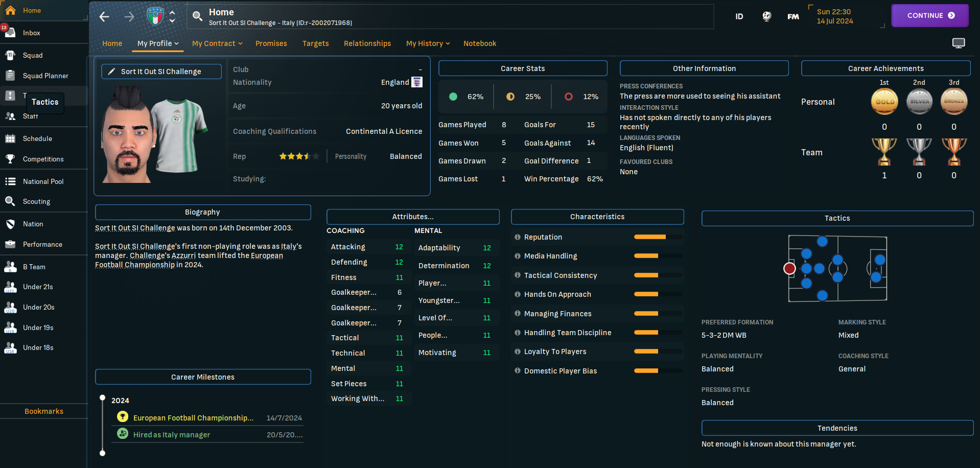Screen dimensions: 980x468
Task: Click the search magnifier icon
Action: point(197,16)
